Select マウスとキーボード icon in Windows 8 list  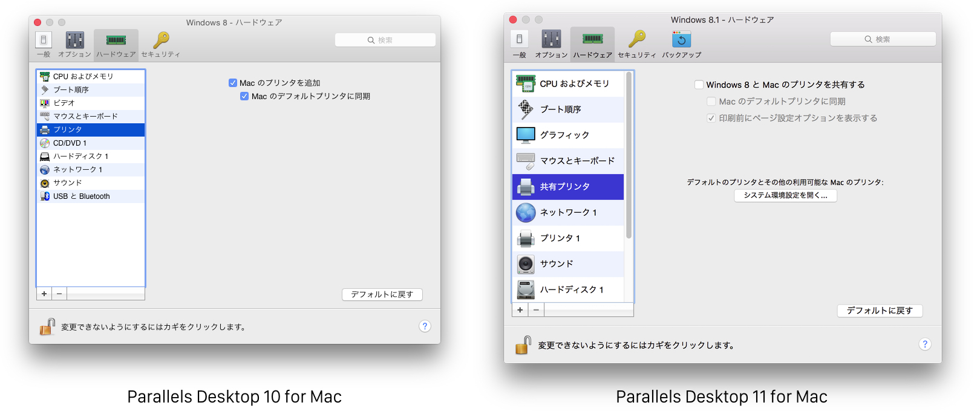tap(45, 116)
